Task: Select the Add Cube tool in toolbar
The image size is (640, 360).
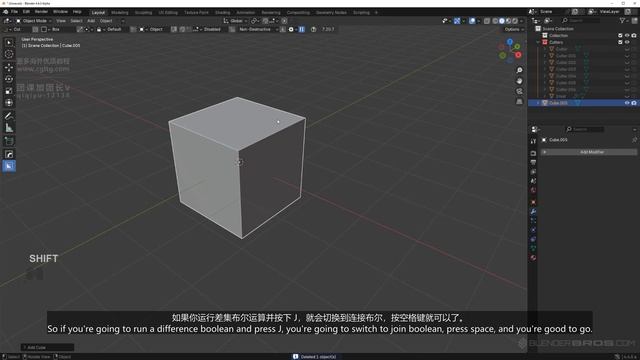Action: click(x=9, y=141)
